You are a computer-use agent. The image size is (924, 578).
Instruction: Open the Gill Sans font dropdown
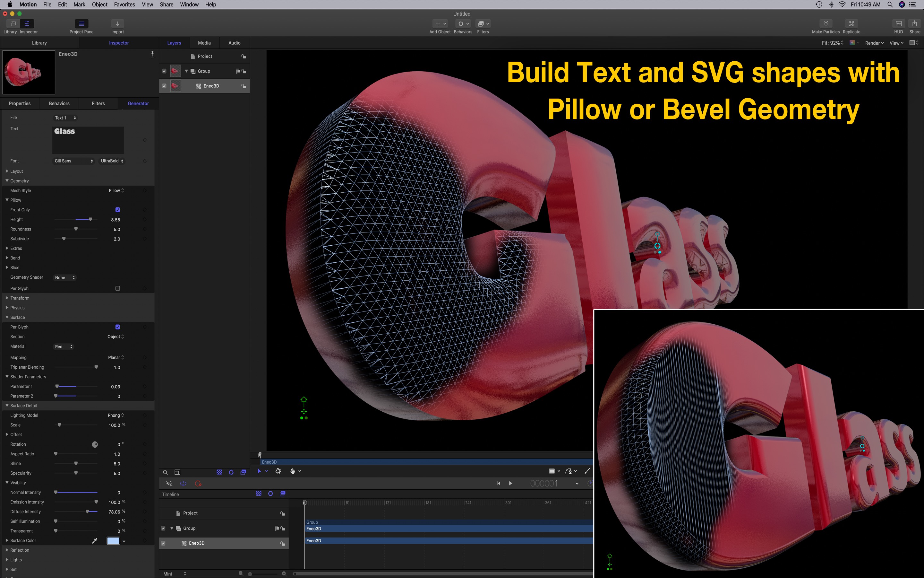(x=73, y=161)
